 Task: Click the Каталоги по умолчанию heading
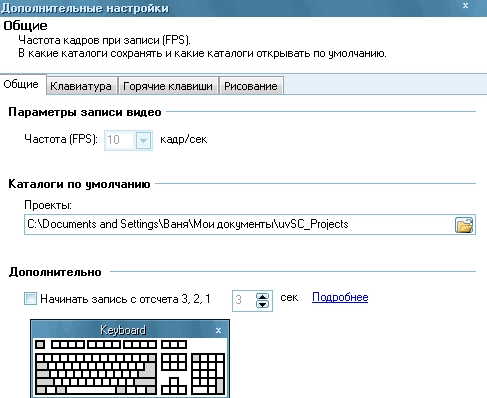79,184
